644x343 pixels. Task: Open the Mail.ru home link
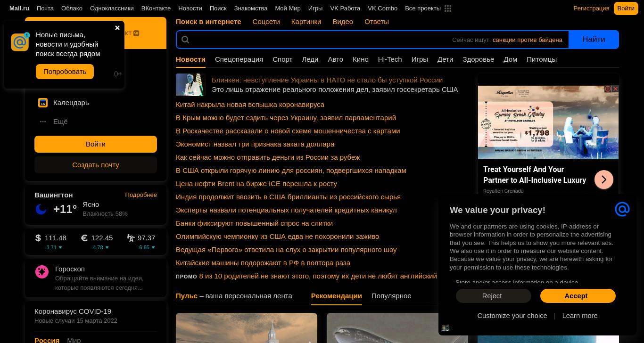(19, 8)
